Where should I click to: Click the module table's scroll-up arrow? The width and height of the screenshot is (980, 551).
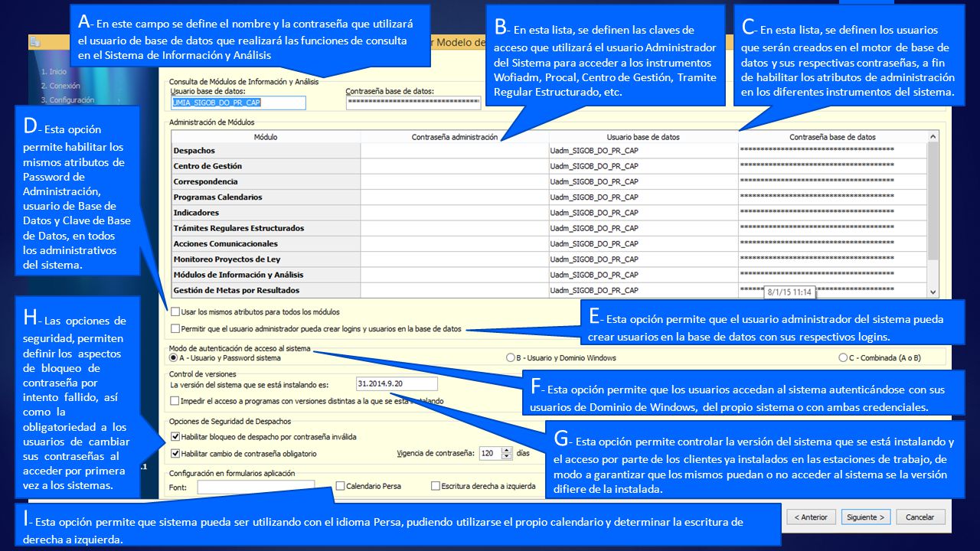tap(933, 136)
